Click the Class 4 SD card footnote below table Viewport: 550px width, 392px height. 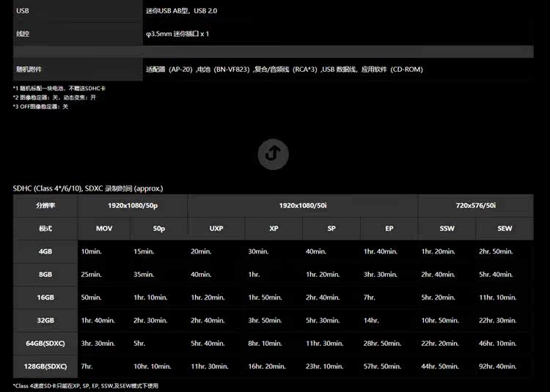point(86,385)
